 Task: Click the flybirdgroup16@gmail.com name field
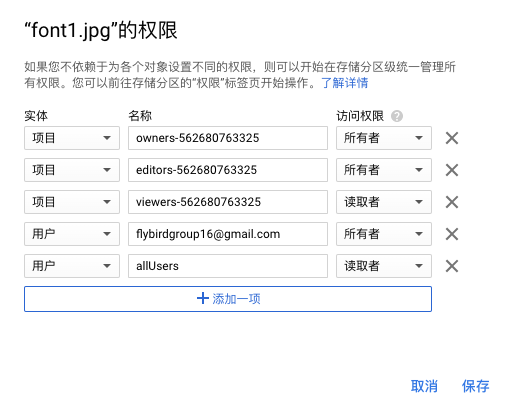[x=228, y=234]
